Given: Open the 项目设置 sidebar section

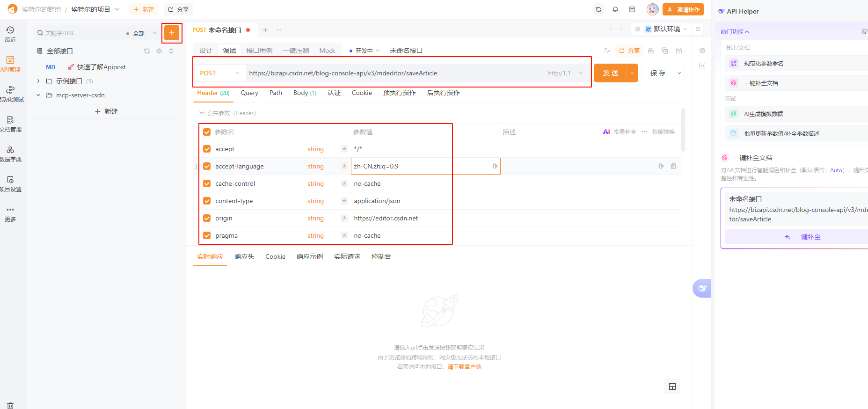Looking at the screenshot, I should coord(10,184).
